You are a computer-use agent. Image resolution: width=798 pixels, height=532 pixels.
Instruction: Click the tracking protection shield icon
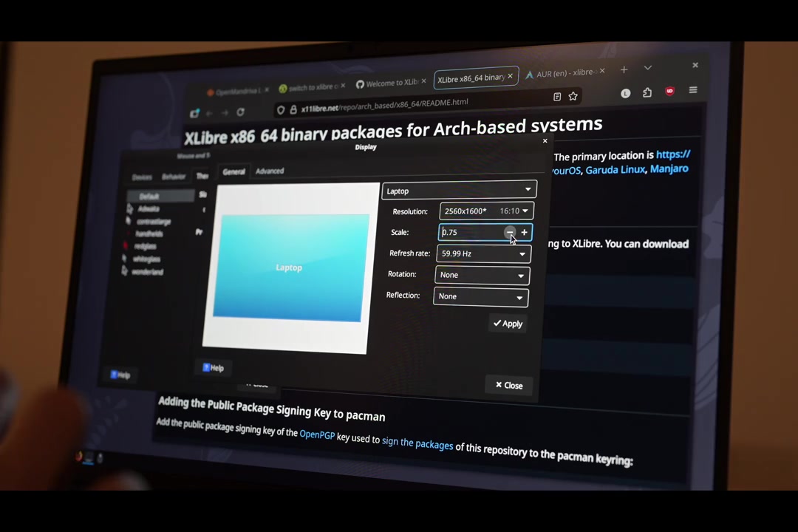click(281, 110)
